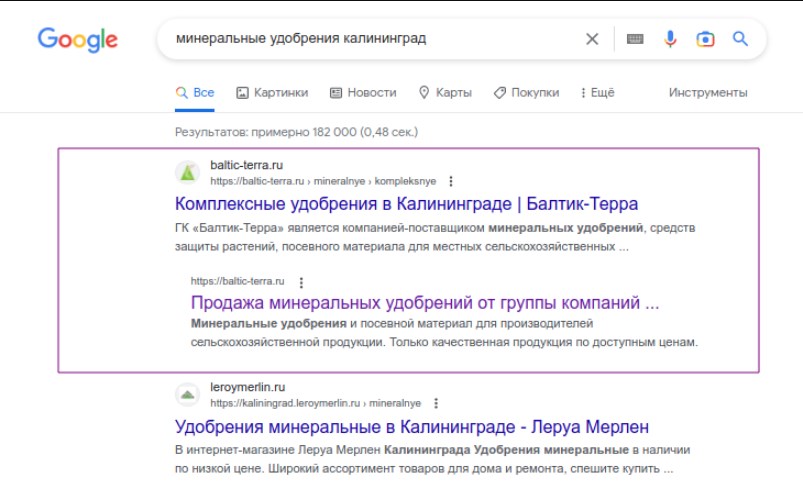
Task: Open the Покупки tab
Action: coord(526,93)
